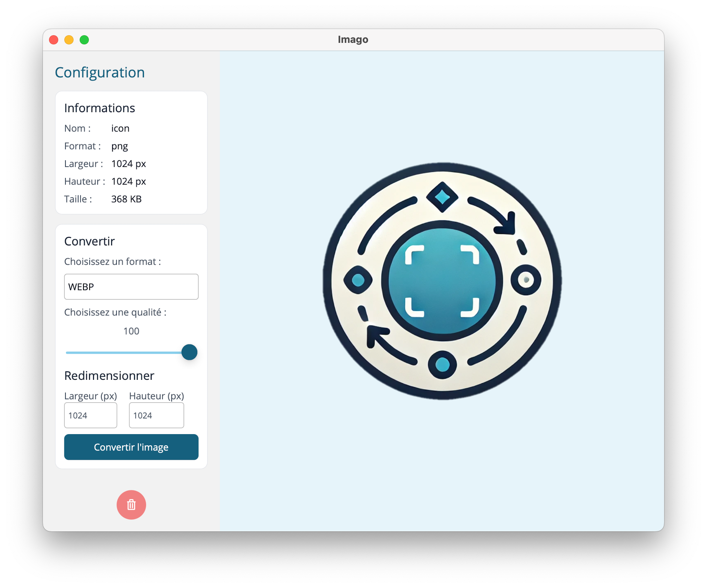Click the 'Configuration' heading

tap(100, 72)
